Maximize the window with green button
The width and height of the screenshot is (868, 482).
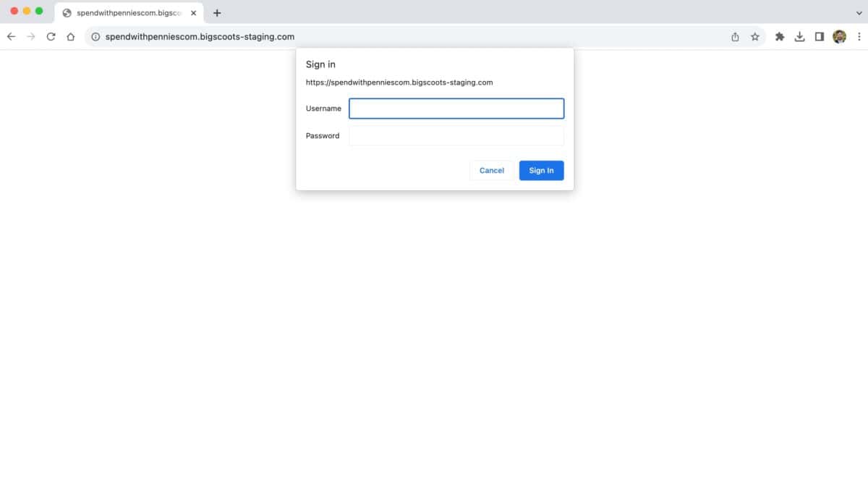click(x=39, y=11)
